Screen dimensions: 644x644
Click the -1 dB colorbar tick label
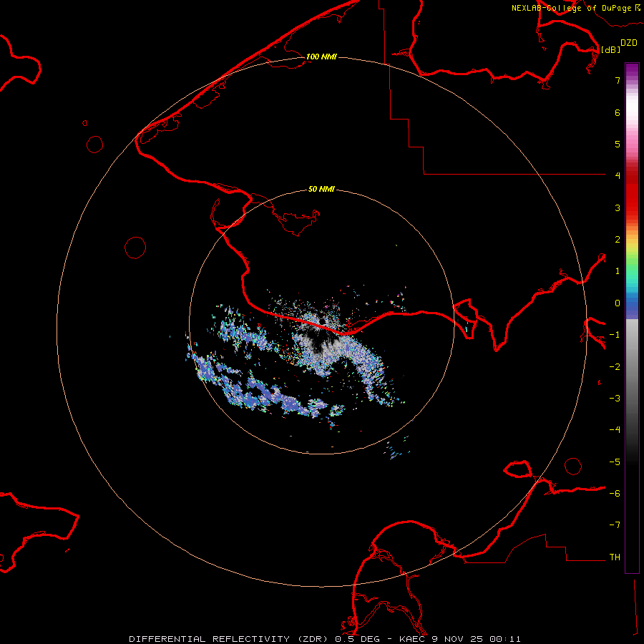pos(615,335)
